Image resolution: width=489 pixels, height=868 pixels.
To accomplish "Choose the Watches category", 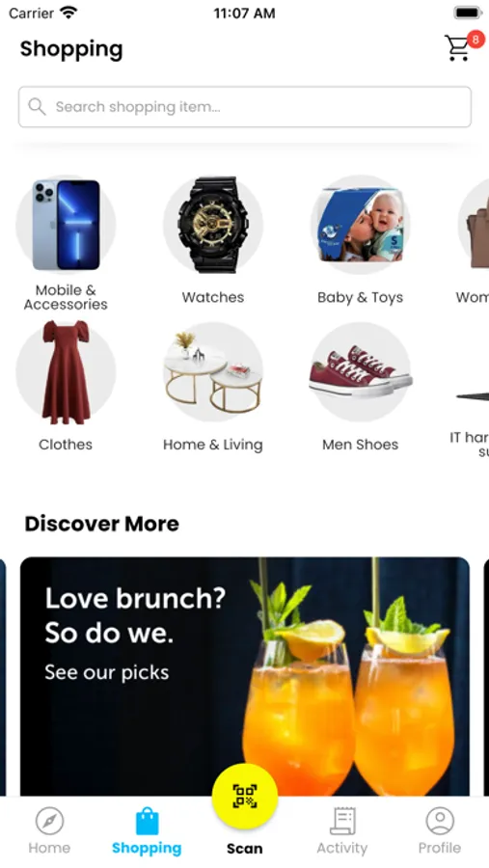I will coord(212,240).
